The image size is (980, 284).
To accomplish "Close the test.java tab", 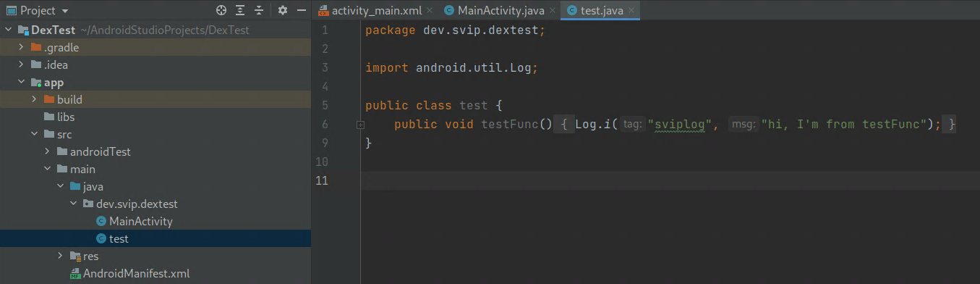I will (631, 11).
